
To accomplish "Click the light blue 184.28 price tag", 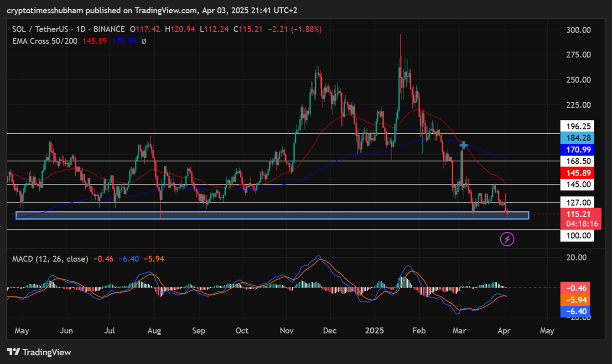I will coord(577,137).
